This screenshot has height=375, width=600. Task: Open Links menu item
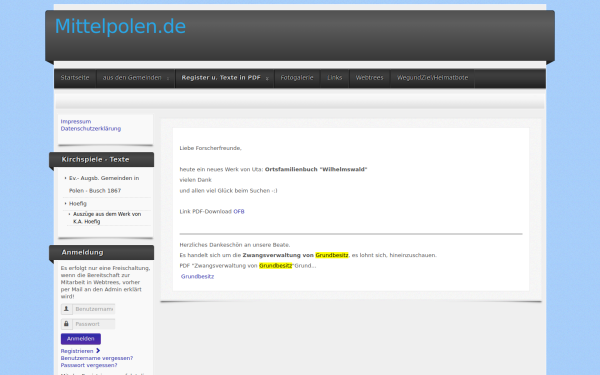(335, 78)
